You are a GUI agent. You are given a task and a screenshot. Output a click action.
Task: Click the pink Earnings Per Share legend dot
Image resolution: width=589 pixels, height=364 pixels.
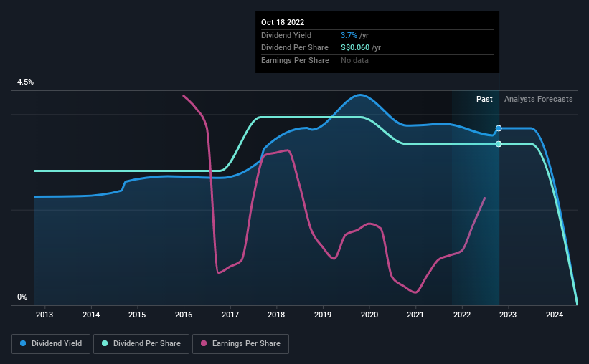204,343
